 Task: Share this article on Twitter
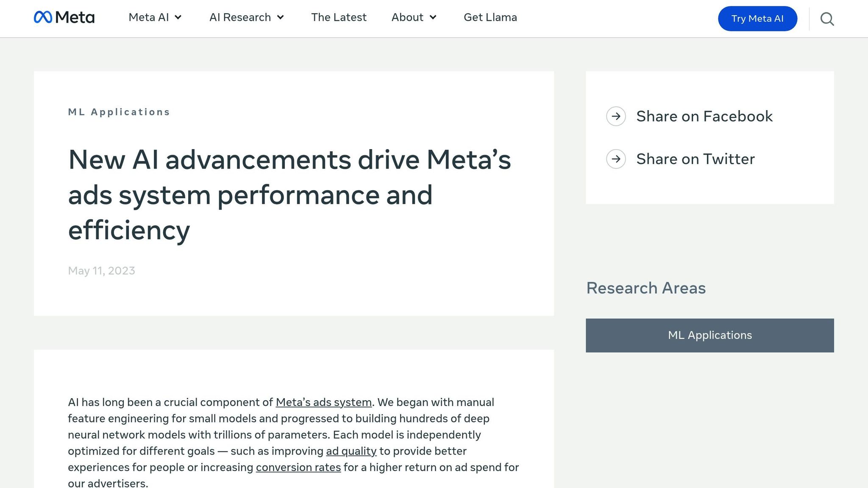696,159
